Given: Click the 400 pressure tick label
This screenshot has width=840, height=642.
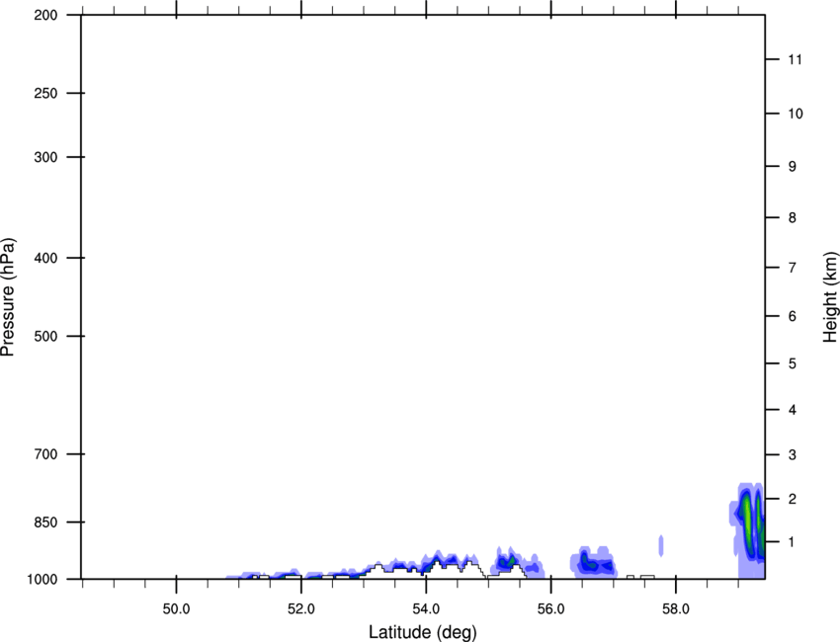Looking at the screenshot, I should (45, 258).
